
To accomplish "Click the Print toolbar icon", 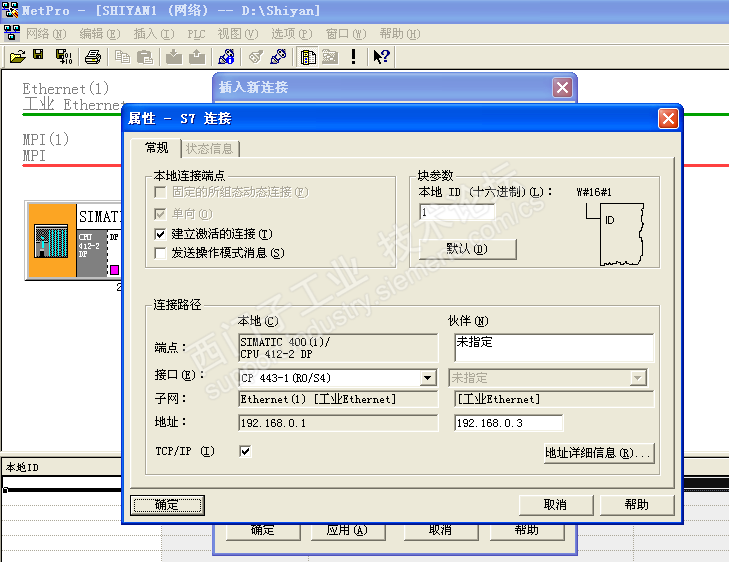I will pyautogui.click(x=93, y=57).
